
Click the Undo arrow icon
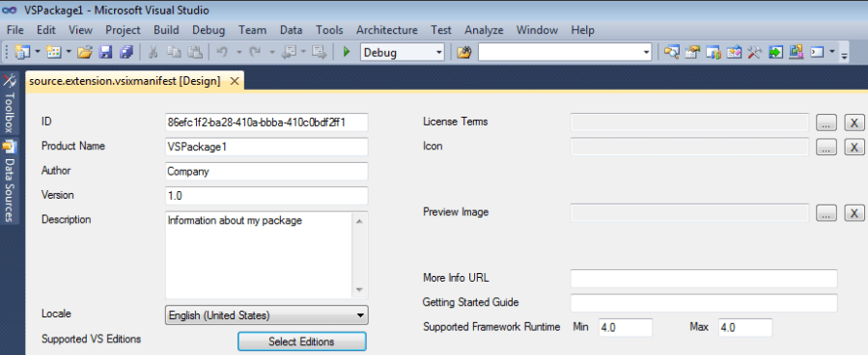click(222, 52)
